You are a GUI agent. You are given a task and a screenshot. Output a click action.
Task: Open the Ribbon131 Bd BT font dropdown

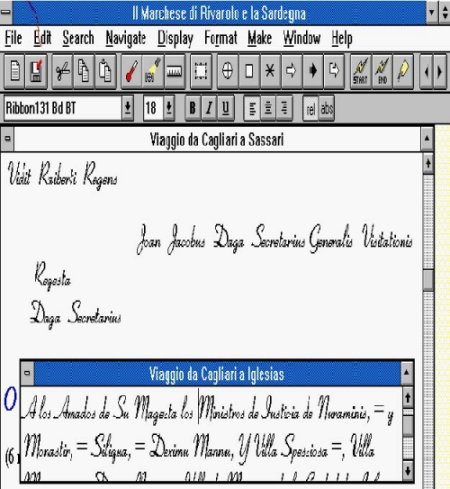(x=127, y=108)
